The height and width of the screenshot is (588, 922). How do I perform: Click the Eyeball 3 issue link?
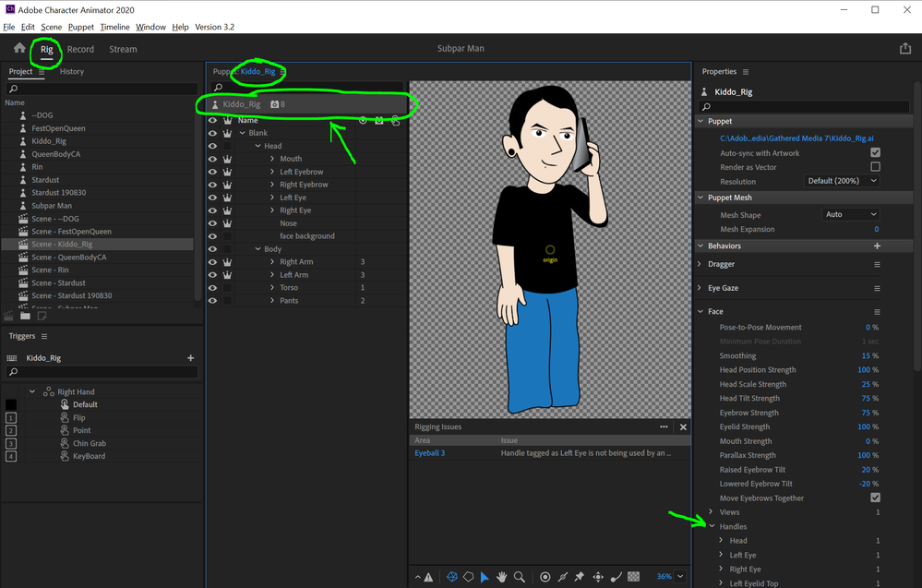(x=430, y=453)
